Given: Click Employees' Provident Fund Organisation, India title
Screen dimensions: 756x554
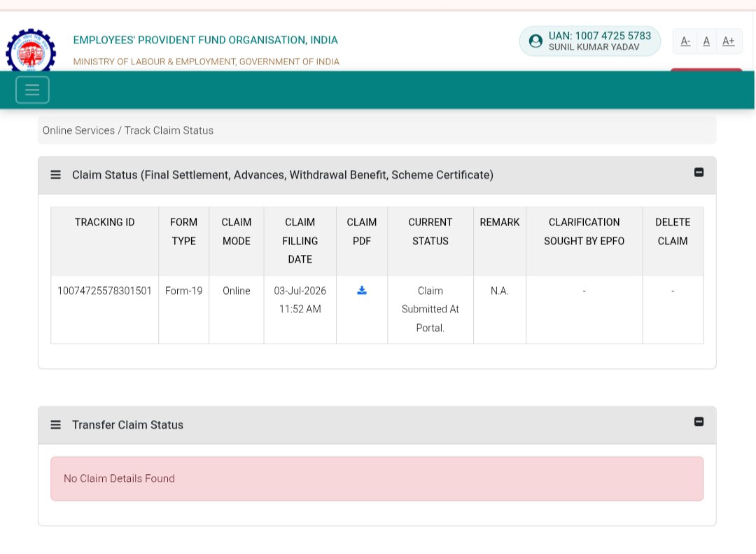Looking at the screenshot, I should click(x=205, y=40).
